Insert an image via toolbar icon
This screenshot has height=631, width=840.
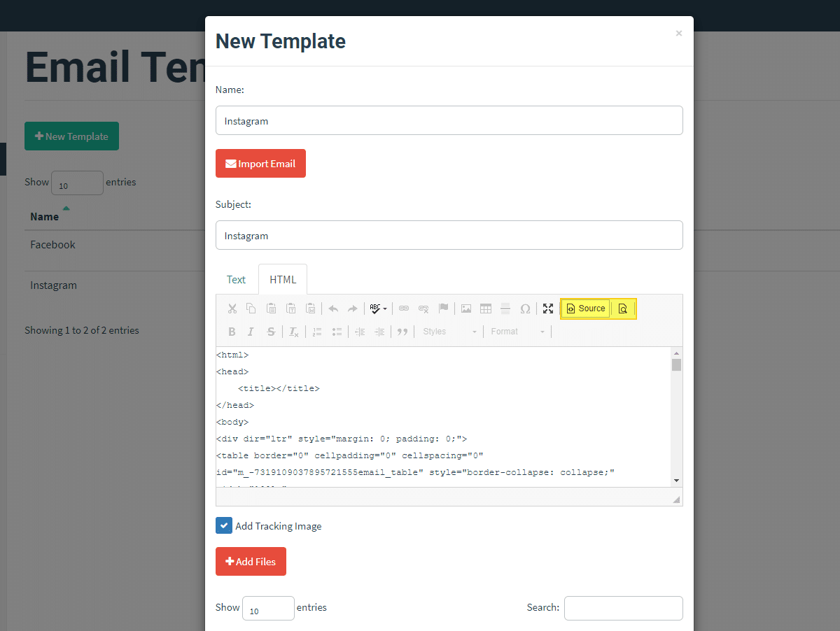click(x=466, y=309)
